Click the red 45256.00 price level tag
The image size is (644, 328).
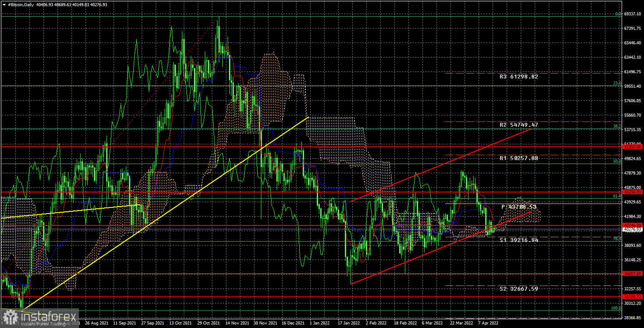click(x=632, y=192)
